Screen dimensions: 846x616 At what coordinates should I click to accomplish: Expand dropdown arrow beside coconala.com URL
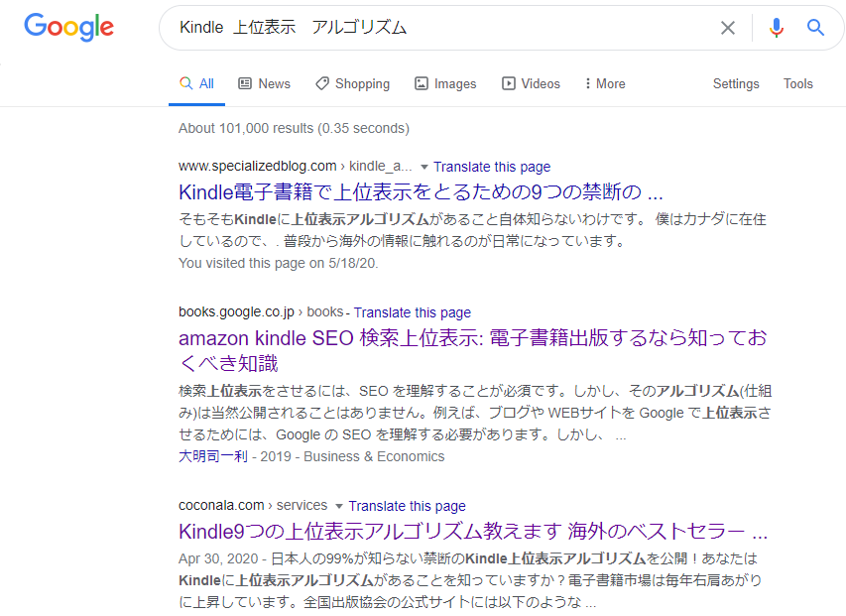point(339,506)
